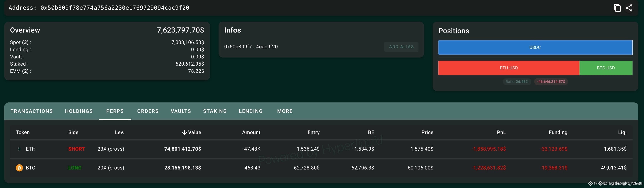Go to the Vaults tab

[181, 111]
